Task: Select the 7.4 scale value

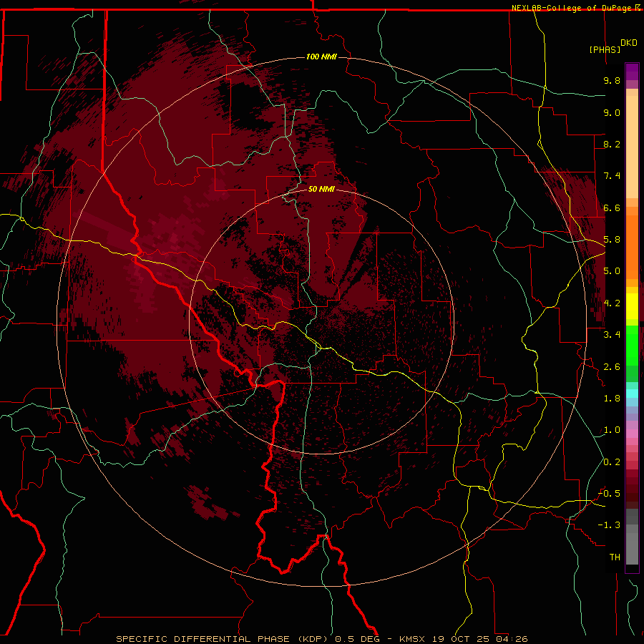Action: coord(612,176)
